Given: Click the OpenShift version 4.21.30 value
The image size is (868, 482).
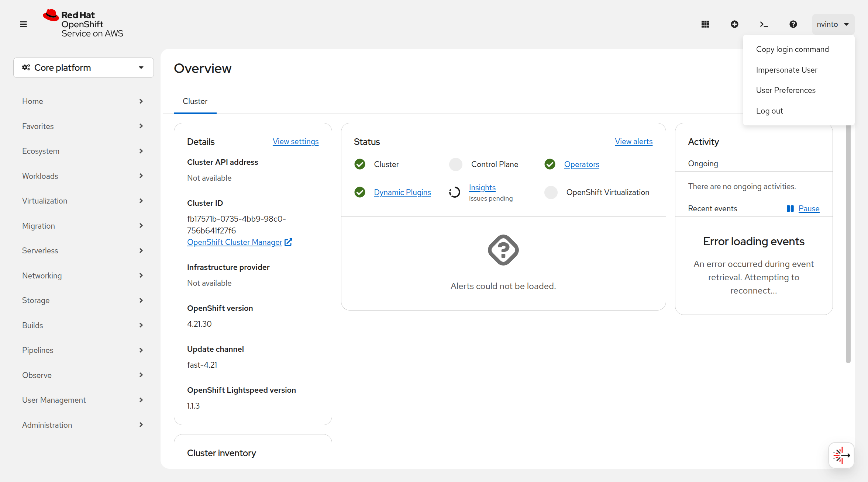Looking at the screenshot, I should coord(199,324).
